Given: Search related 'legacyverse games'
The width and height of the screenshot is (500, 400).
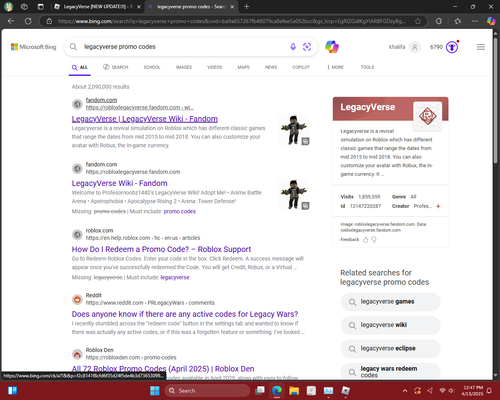Looking at the screenshot, I should [x=390, y=302].
